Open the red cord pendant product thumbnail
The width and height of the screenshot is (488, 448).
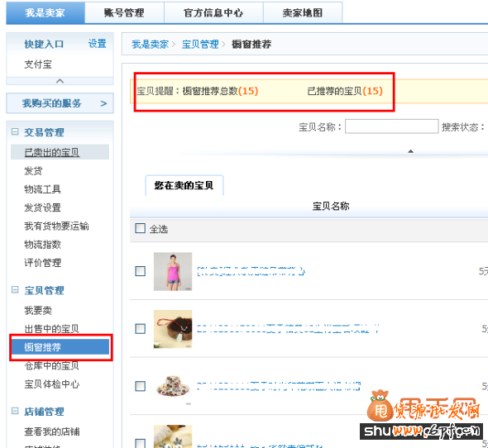coord(173,329)
